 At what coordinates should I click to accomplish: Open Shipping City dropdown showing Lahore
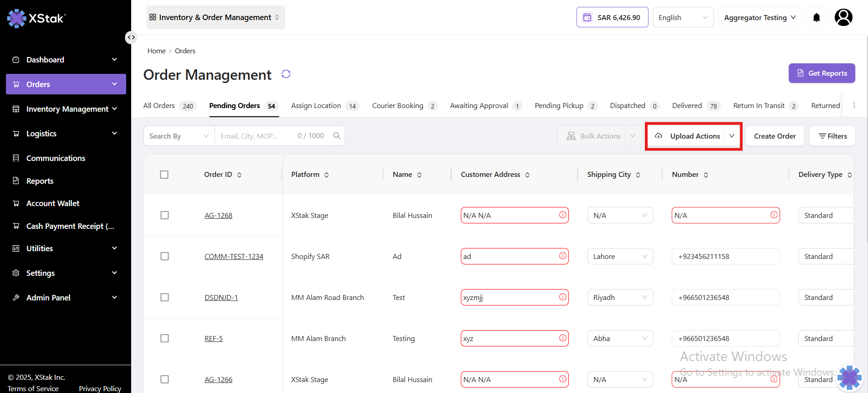tap(620, 256)
